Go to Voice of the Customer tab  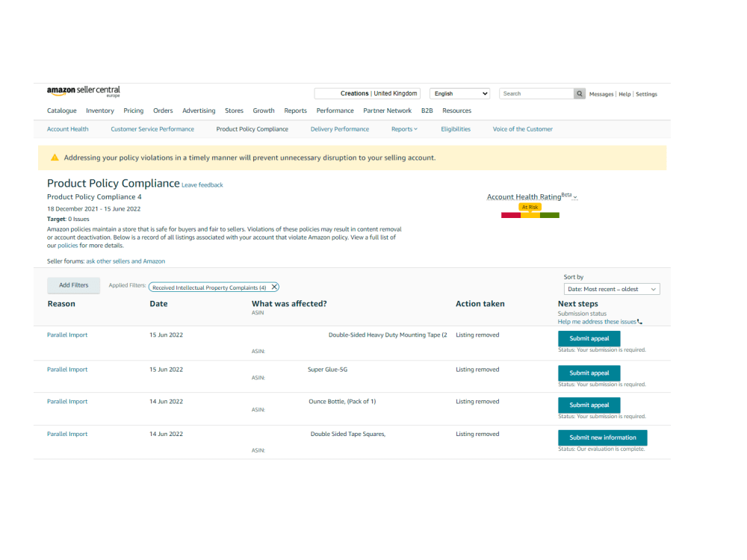click(x=523, y=129)
